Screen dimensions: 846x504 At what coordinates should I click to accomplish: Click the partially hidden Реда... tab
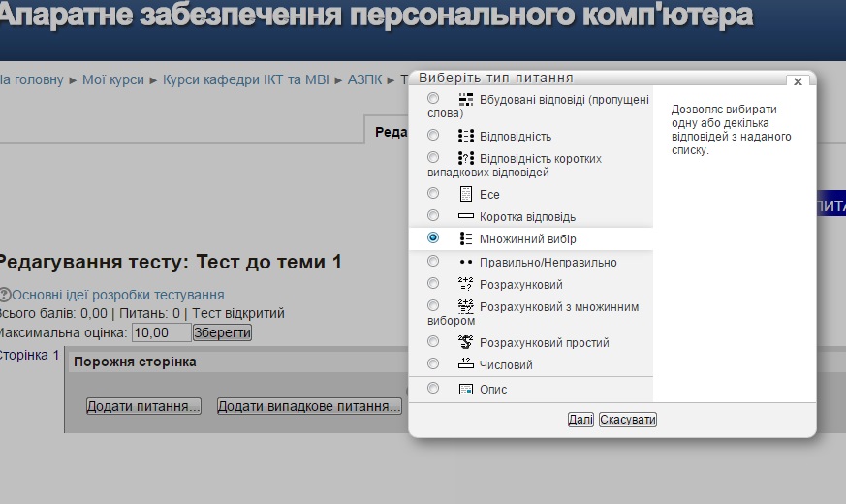tap(387, 130)
